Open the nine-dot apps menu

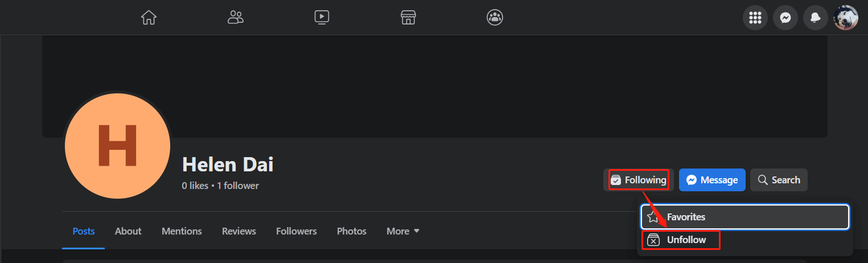coord(755,18)
